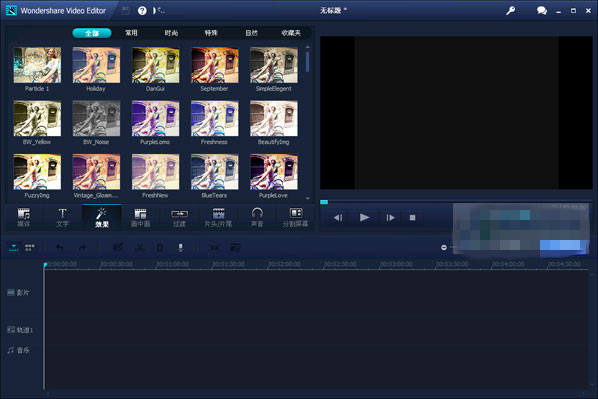Click the 音乐 music track label
Viewport: 598px width, 399px height.
19,350
